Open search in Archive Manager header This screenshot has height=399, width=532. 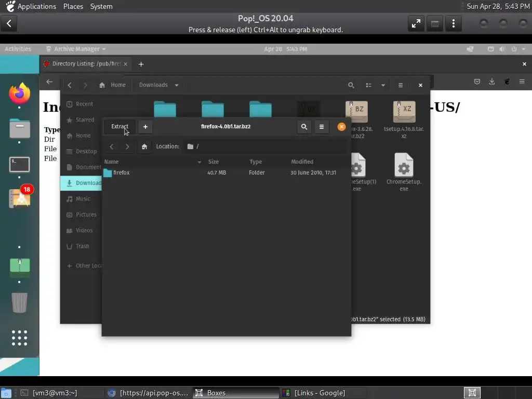coord(304,127)
